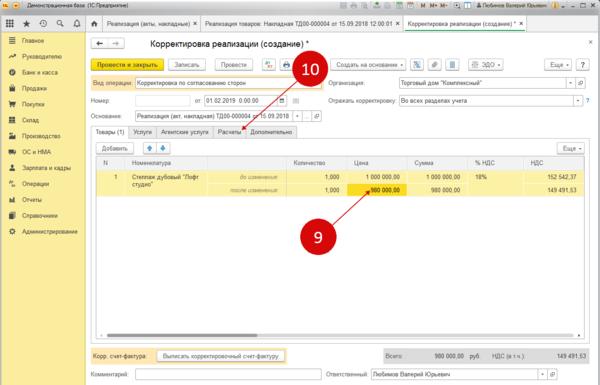Open Зарплата и кадры section in sidebar
This screenshot has height=385, width=600.
coord(46,168)
